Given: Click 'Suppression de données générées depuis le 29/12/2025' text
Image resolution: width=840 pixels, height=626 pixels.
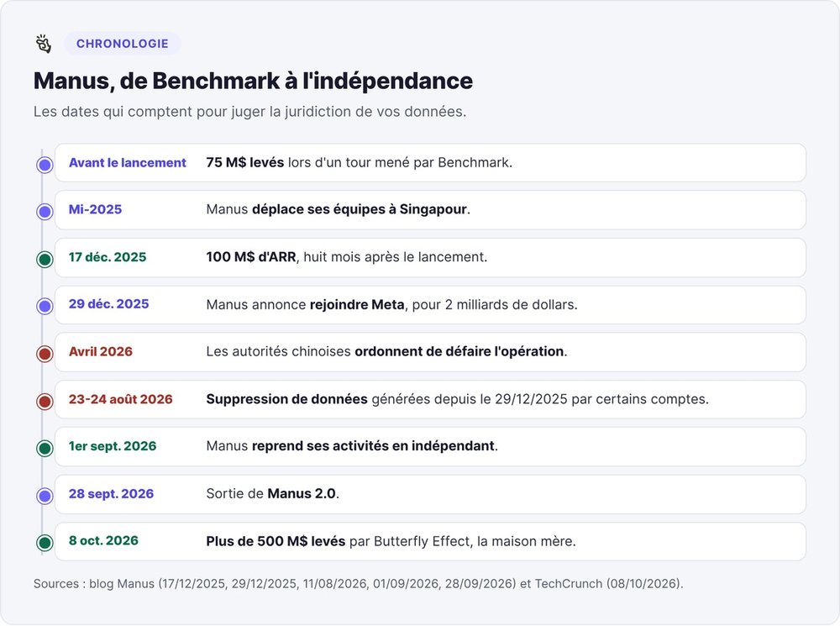Looking at the screenshot, I should pyautogui.click(x=458, y=399).
